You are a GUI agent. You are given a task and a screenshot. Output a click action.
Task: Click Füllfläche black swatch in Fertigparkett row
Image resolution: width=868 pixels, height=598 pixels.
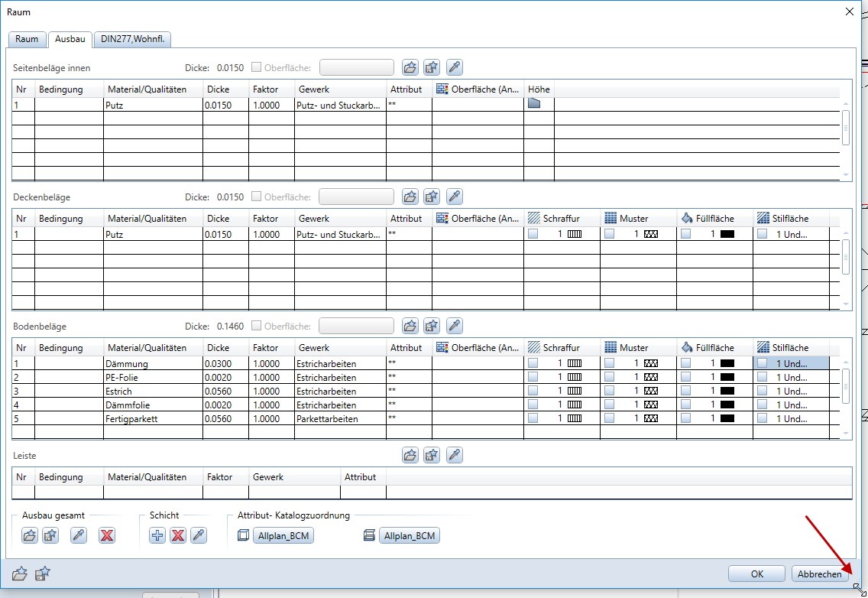727,418
